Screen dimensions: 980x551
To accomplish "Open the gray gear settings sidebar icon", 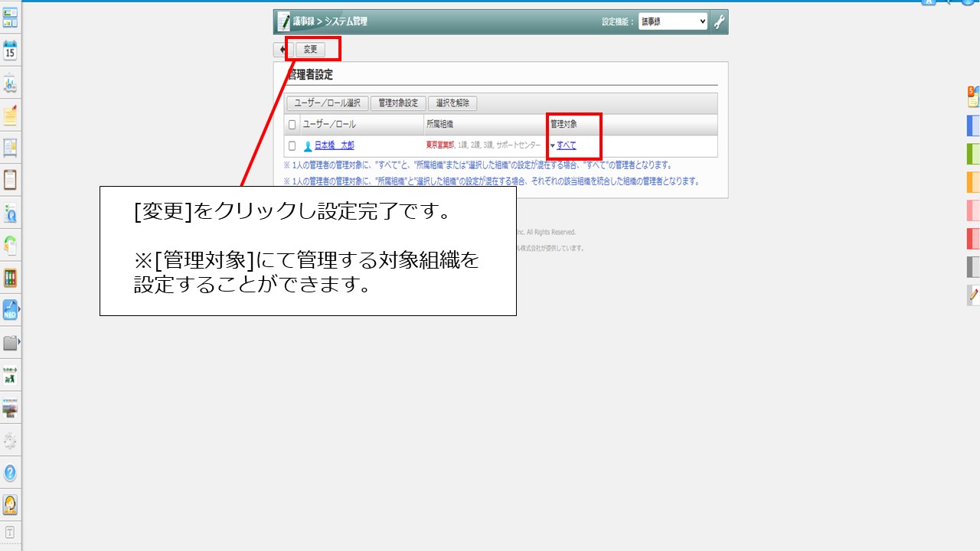I will tap(10, 441).
